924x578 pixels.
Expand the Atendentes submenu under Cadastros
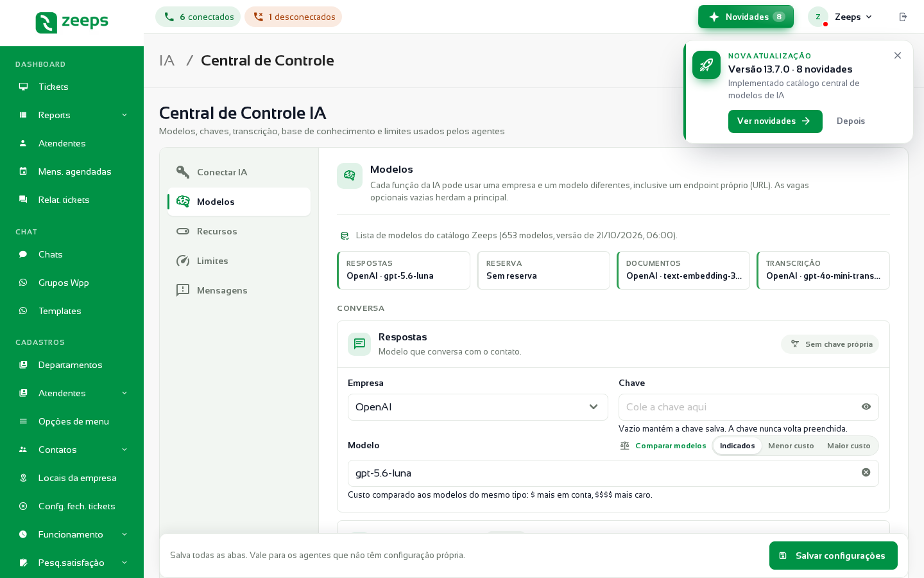click(124, 393)
